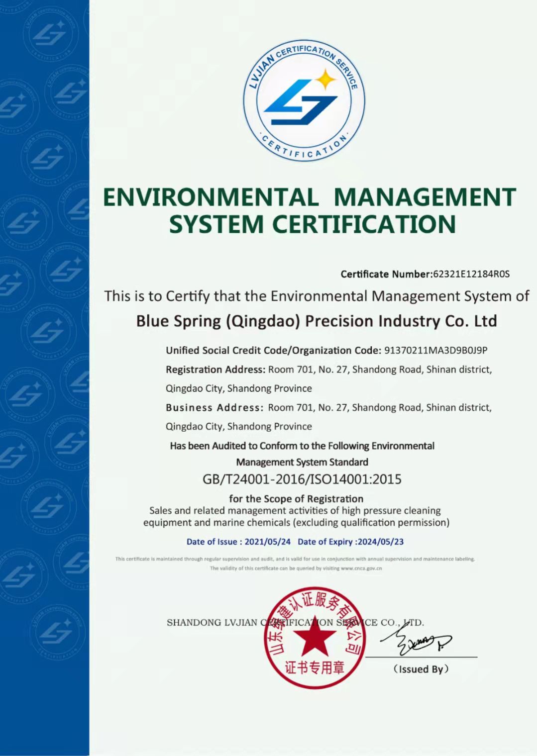This screenshot has height=756, width=537.
Task: Click the certificate number 62321E12184R0S
Action: click(471, 274)
